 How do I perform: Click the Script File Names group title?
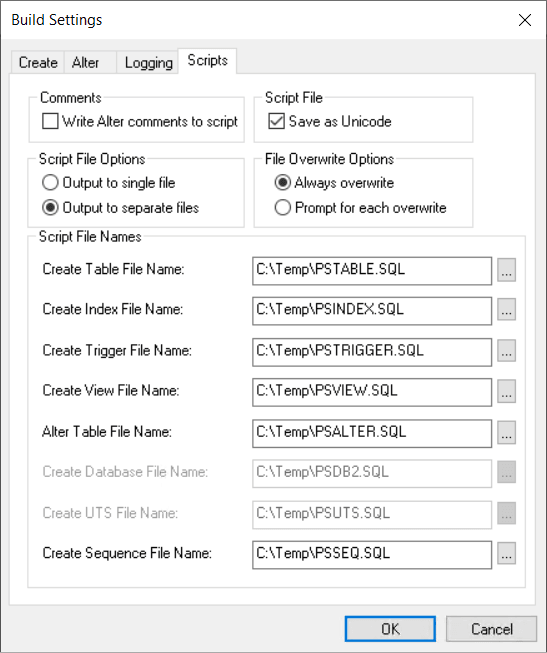pyautogui.click(x=90, y=237)
